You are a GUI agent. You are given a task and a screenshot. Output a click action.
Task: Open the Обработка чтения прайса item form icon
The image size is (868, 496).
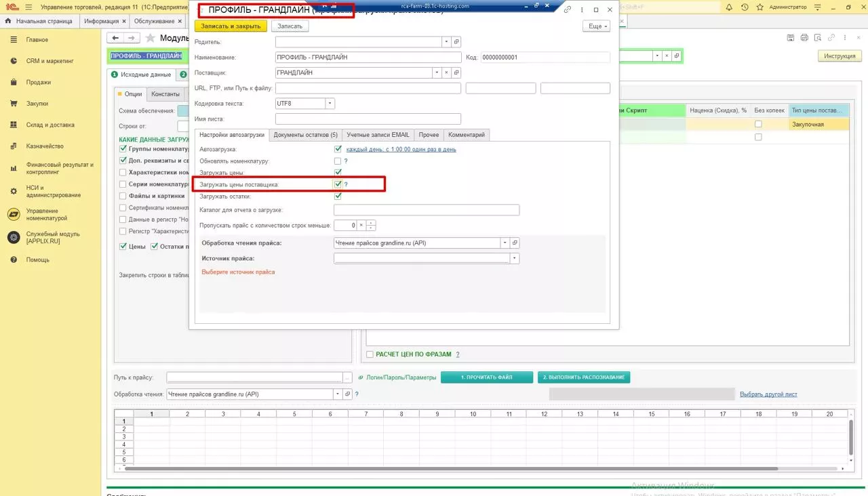515,243
